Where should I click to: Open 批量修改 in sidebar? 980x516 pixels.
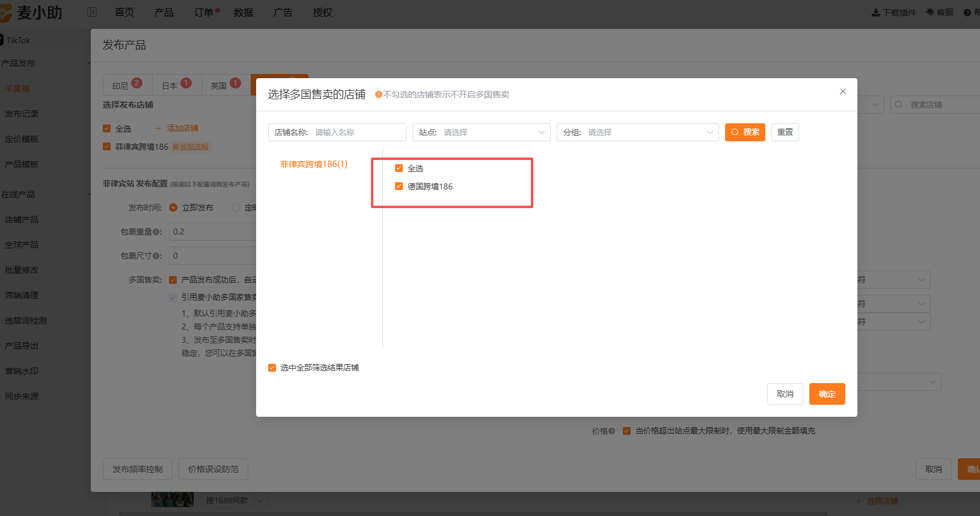click(x=22, y=270)
